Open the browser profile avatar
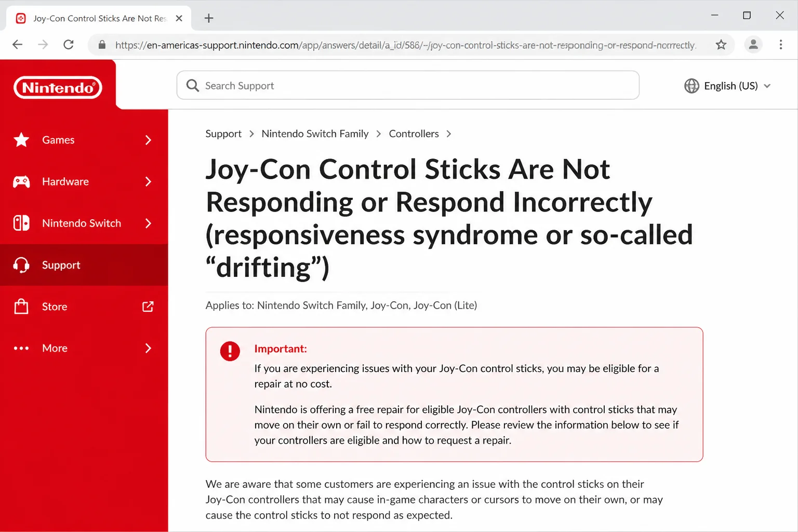The width and height of the screenshot is (798, 532). pos(753,45)
